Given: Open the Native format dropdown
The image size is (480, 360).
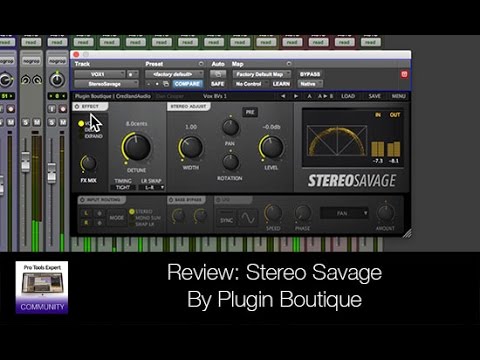Looking at the screenshot, I should click(310, 84).
